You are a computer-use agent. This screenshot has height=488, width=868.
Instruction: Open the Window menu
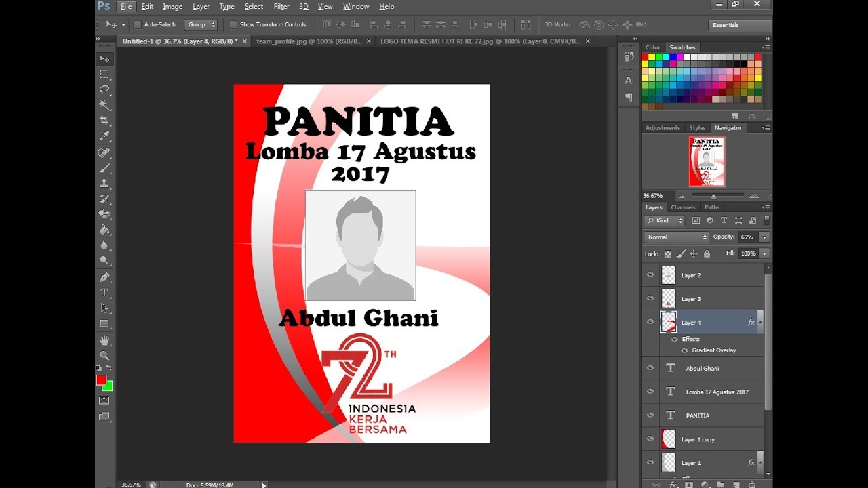(x=356, y=7)
